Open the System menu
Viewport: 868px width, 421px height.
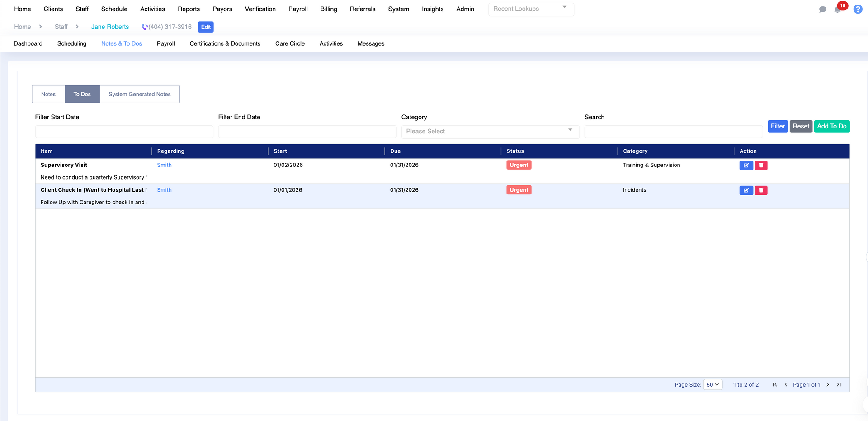click(398, 9)
